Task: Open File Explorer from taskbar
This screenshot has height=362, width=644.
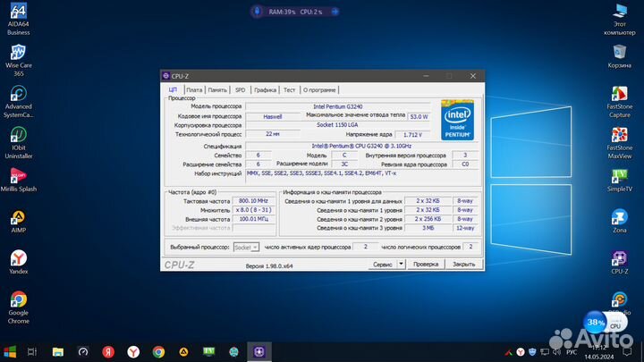Action: coord(58,352)
